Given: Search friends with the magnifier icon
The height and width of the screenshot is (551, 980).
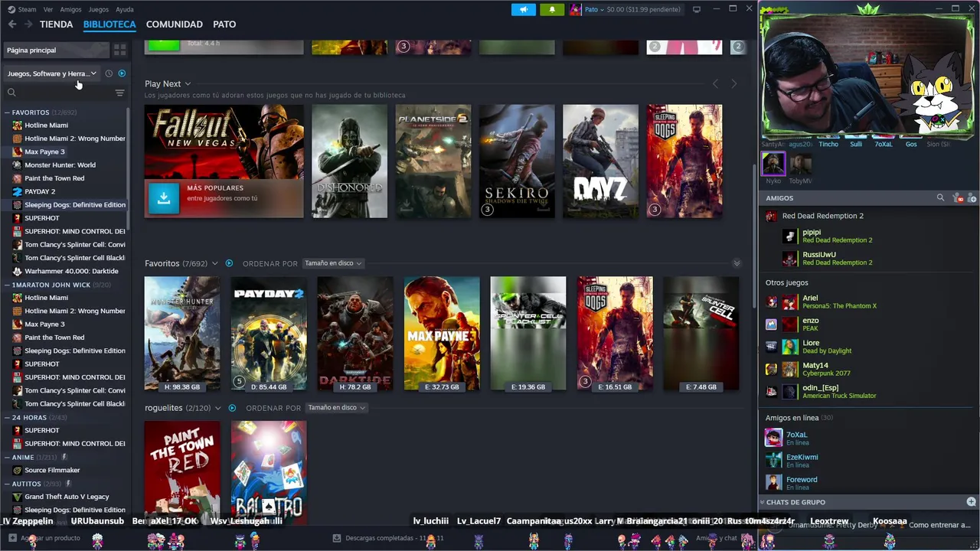Looking at the screenshot, I should coord(940,198).
